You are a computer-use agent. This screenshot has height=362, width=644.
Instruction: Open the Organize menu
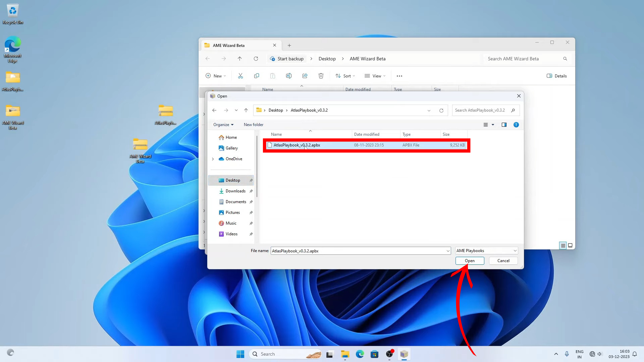[223, 125]
